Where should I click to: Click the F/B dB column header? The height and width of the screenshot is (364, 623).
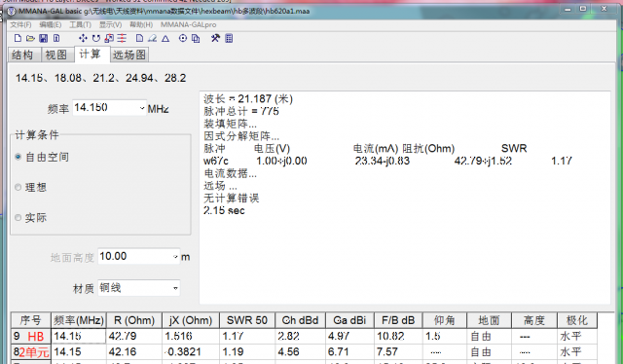(398, 320)
